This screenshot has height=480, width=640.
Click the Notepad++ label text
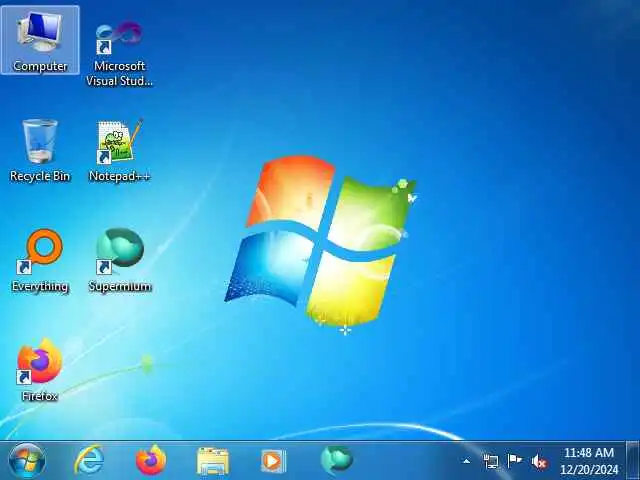tap(120, 176)
